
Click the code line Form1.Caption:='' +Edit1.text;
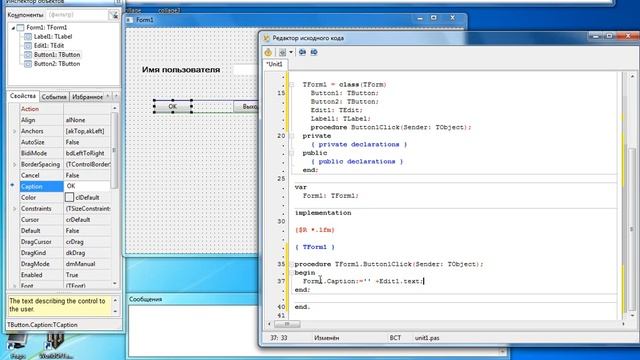point(363,281)
